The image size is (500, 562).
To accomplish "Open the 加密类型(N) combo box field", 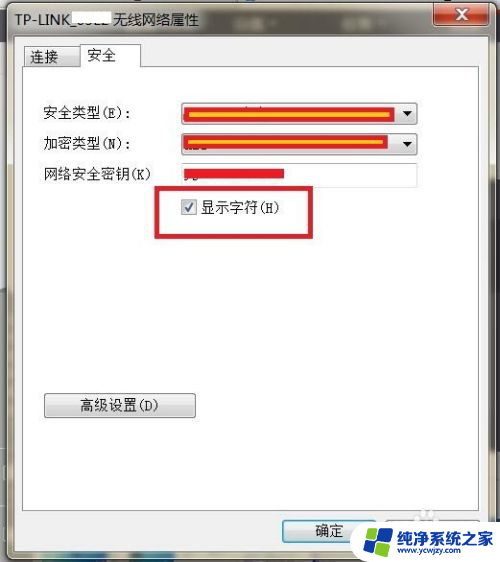I will [x=299, y=144].
